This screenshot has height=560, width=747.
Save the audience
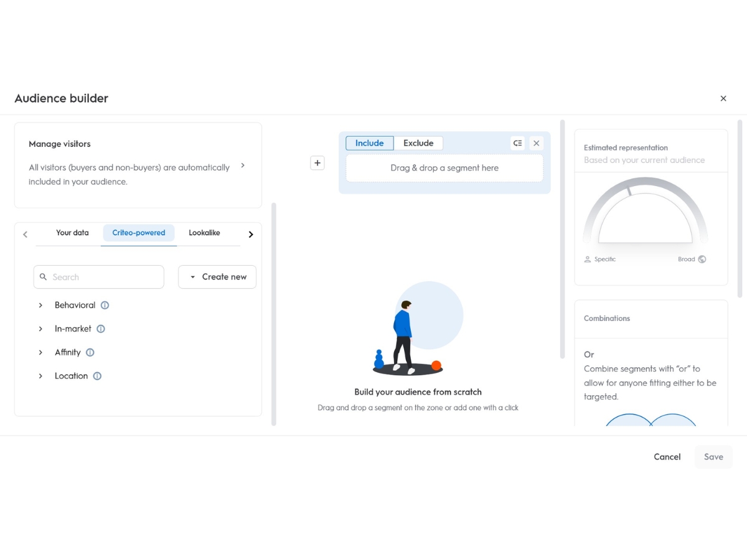click(713, 457)
